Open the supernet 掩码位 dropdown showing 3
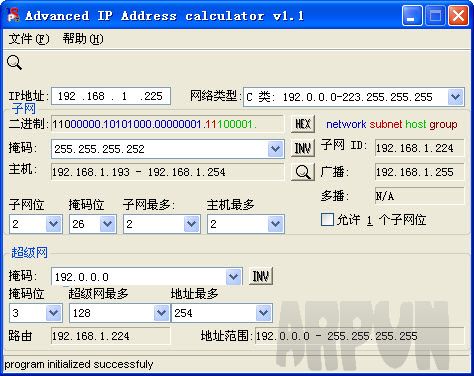This screenshot has height=376, width=474. 53,313
